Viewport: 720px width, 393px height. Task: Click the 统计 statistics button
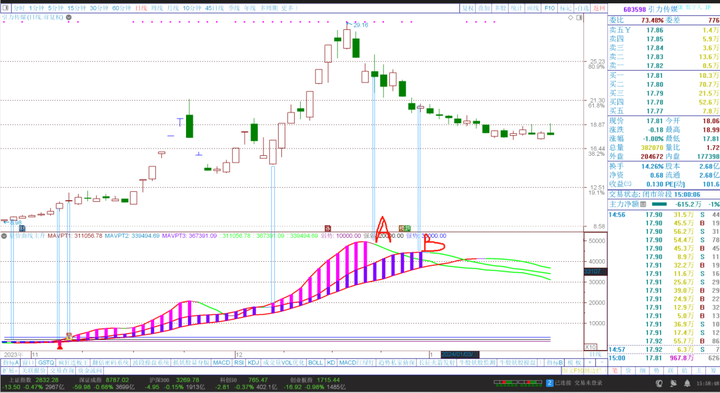[516, 8]
